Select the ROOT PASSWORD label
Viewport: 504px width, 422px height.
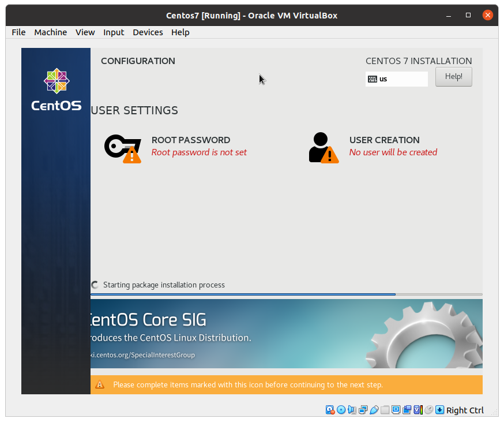pyautogui.click(x=191, y=140)
